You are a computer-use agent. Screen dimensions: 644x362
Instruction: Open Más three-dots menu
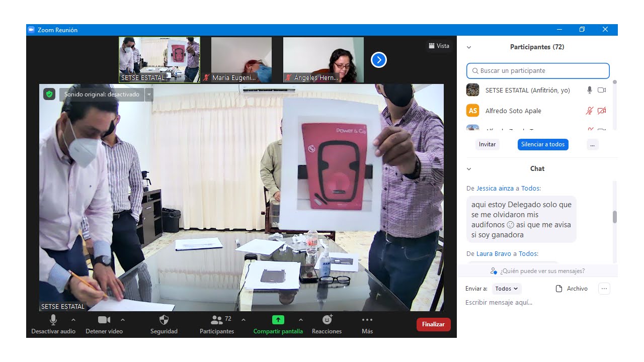[x=367, y=320]
